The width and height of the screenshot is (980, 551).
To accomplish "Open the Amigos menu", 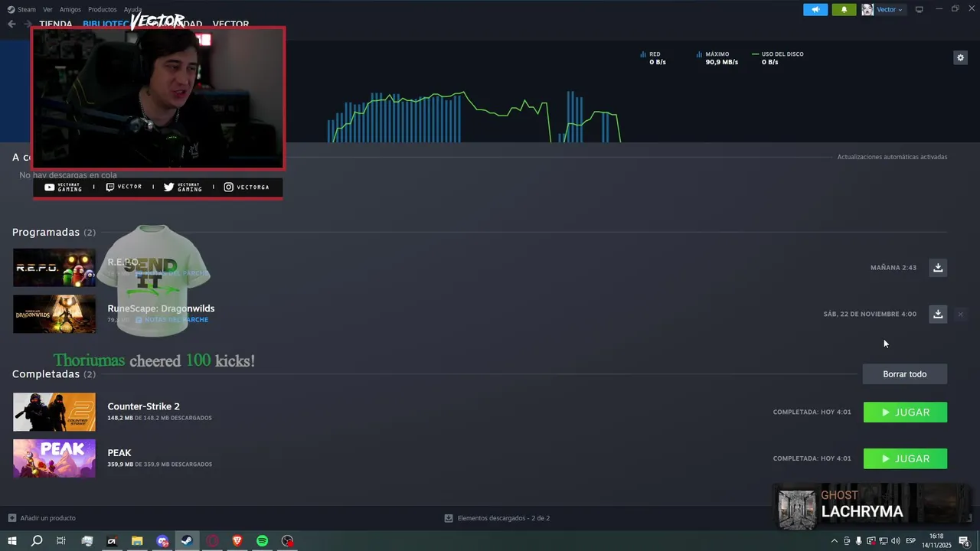I will pos(70,9).
